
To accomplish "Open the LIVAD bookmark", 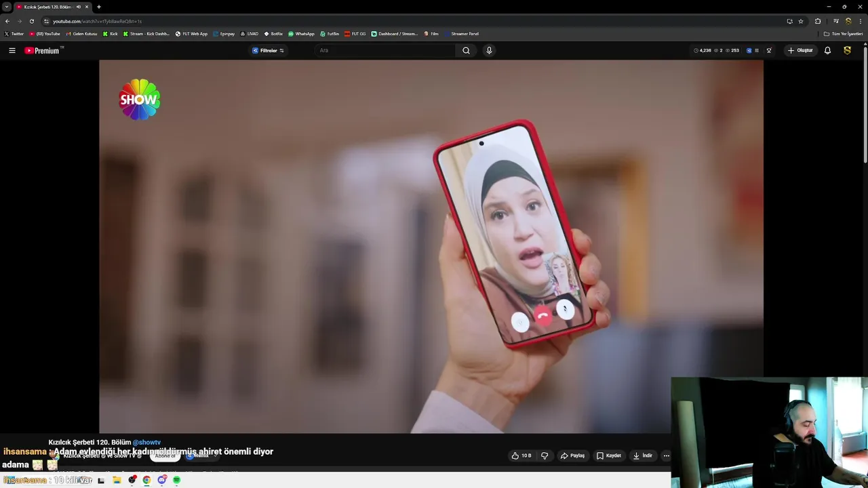I will point(250,34).
